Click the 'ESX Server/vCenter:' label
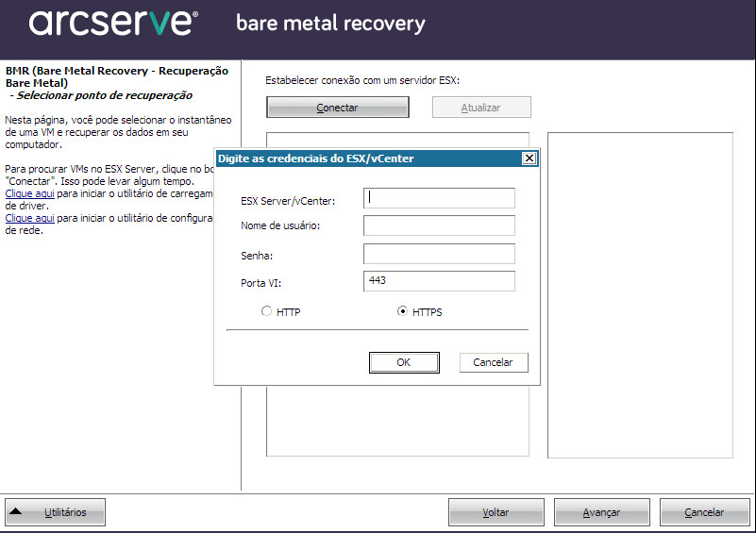756x533 pixels. pyautogui.click(x=288, y=201)
